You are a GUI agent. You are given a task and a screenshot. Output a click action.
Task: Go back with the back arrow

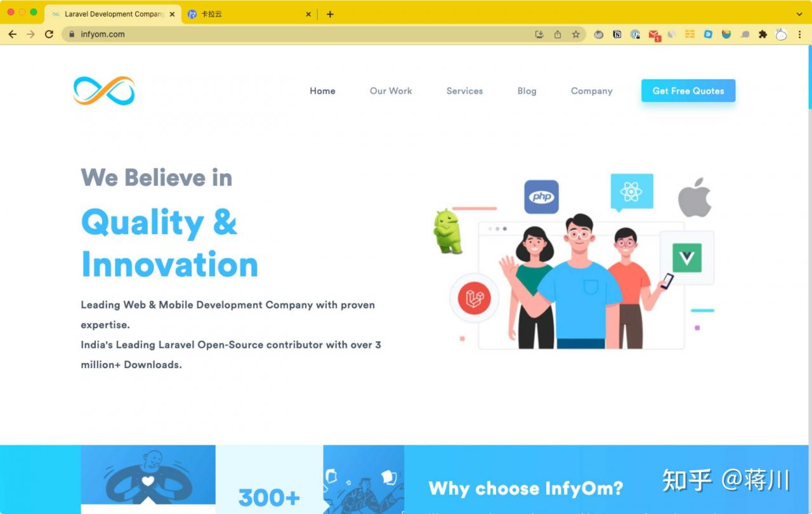[12, 34]
